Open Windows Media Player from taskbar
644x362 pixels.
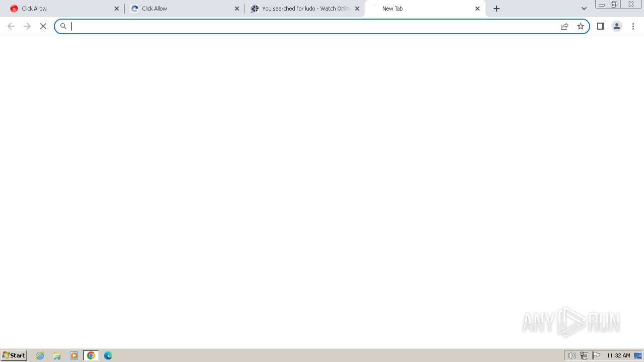(x=74, y=355)
